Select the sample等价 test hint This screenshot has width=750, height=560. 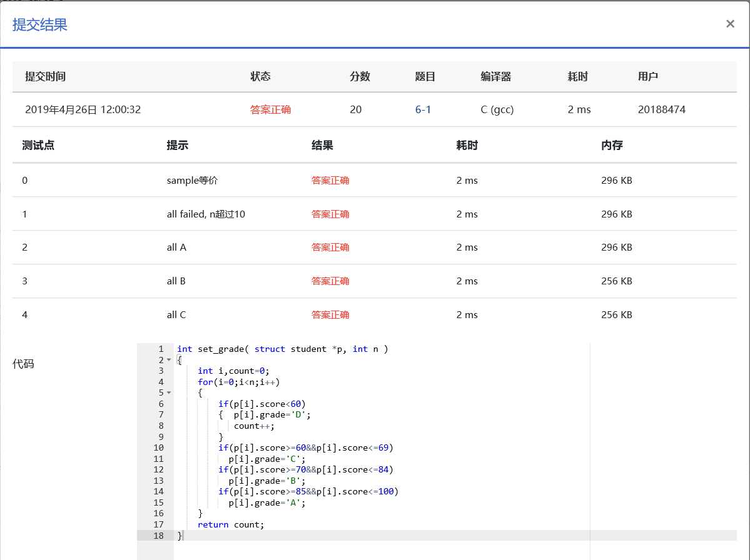click(192, 180)
